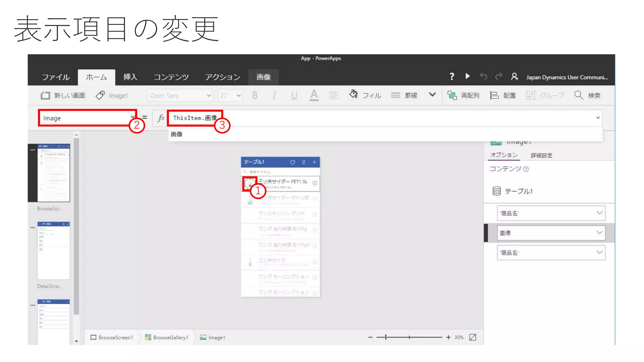
Task: Click the share user icon
Action: coord(514,76)
